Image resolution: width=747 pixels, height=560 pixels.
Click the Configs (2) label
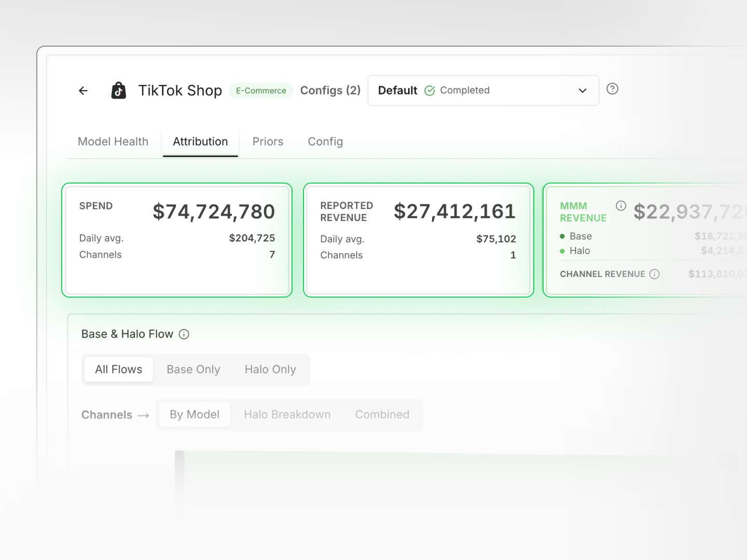point(330,91)
